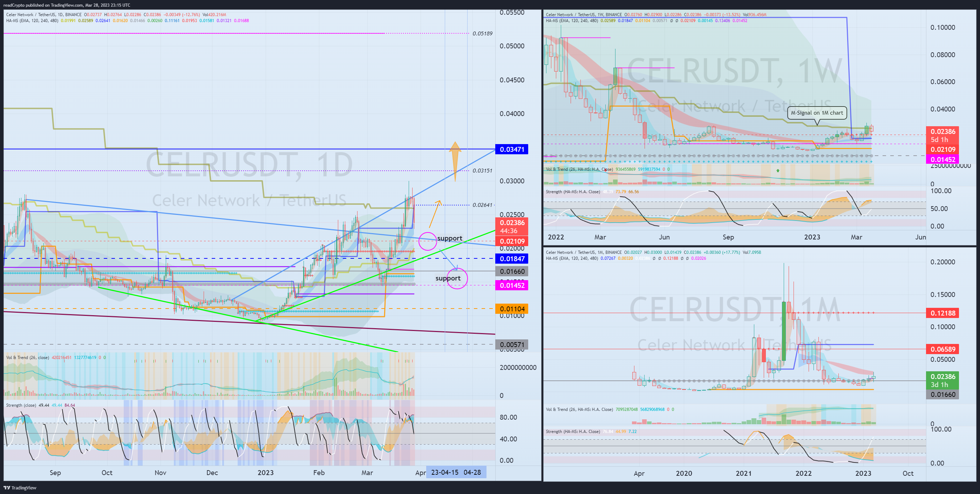Click the red 0.02386 '5d 1h' label on the 1W chart
Viewport: 980px width, 494px height.
coord(942,135)
